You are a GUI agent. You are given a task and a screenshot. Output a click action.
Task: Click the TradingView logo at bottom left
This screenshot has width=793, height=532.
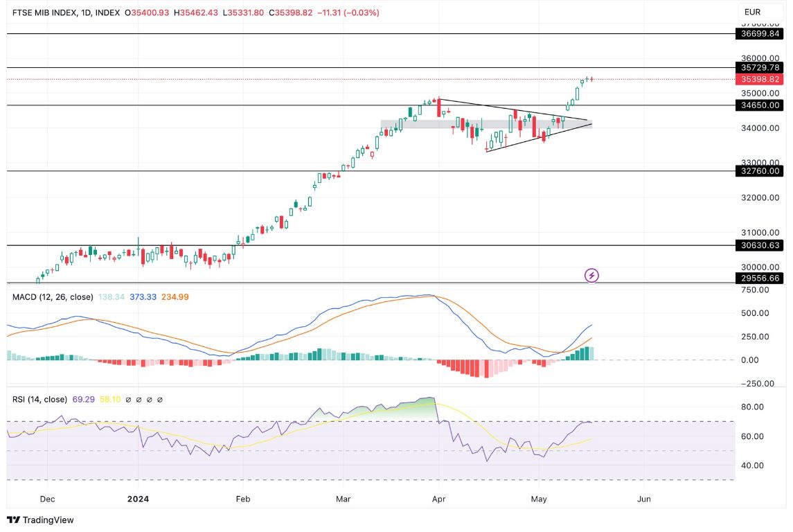click(x=42, y=520)
